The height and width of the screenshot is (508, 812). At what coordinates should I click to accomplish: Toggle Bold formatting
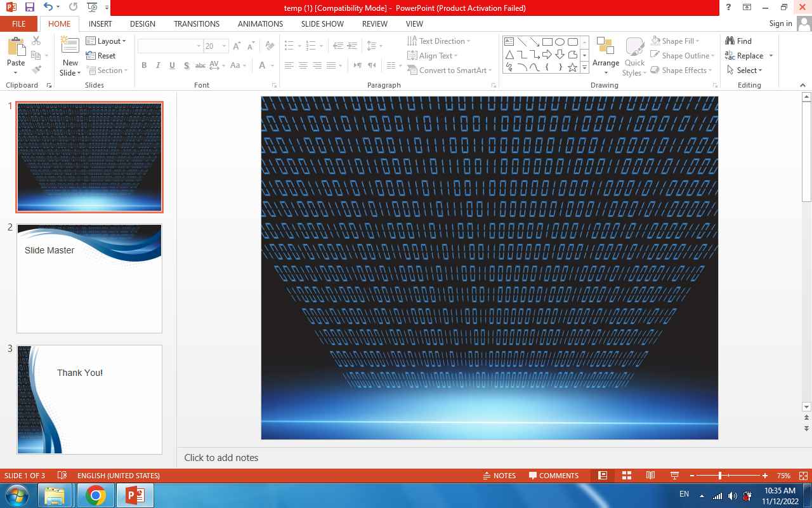(x=144, y=65)
